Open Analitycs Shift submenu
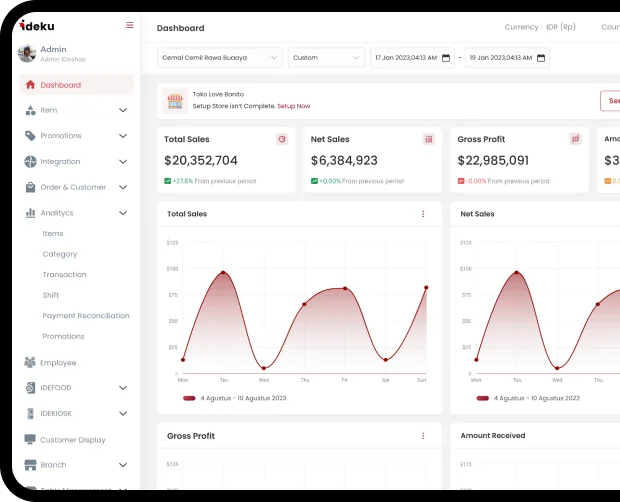620x502 pixels. pyautogui.click(x=51, y=295)
